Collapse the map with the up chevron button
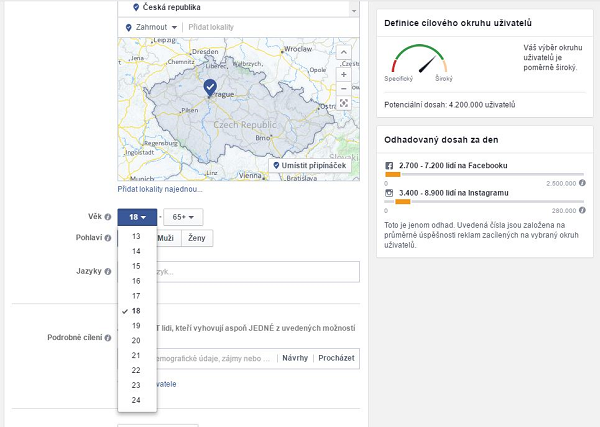Image resolution: width=600 pixels, height=427 pixels. point(344,52)
